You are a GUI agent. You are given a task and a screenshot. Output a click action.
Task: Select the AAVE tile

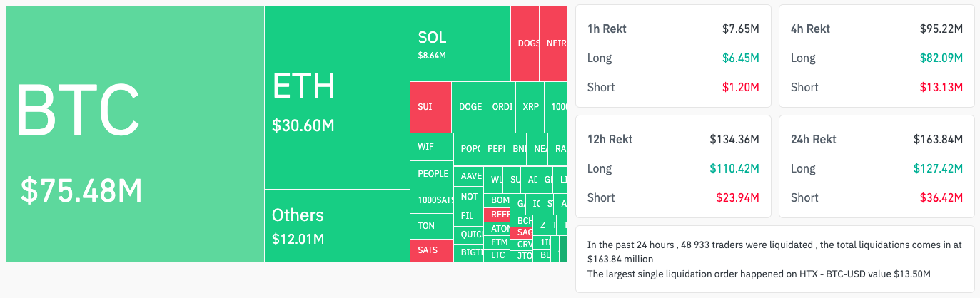click(470, 176)
